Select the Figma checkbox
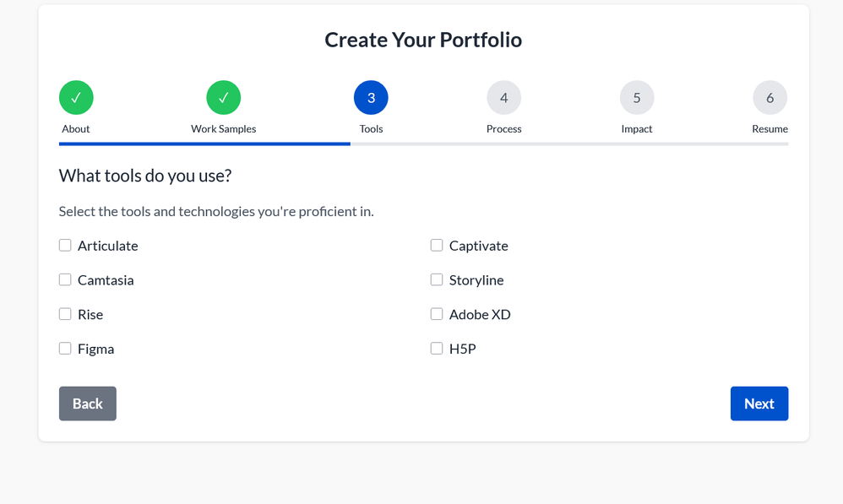Viewport: 843px width, 504px height. point(65,349)
